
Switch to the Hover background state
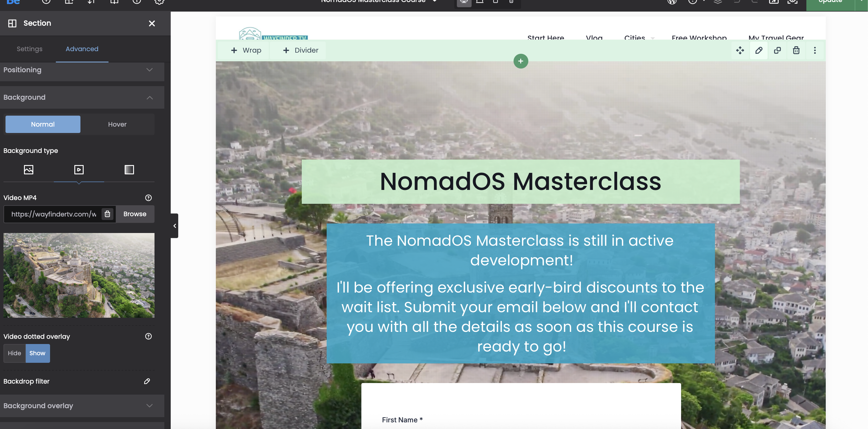pos(117,124)
